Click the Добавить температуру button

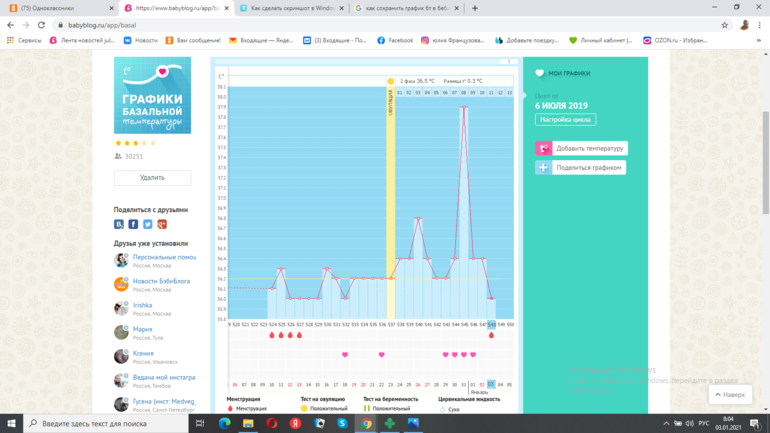pyautogui.click(x=581, y=148)
